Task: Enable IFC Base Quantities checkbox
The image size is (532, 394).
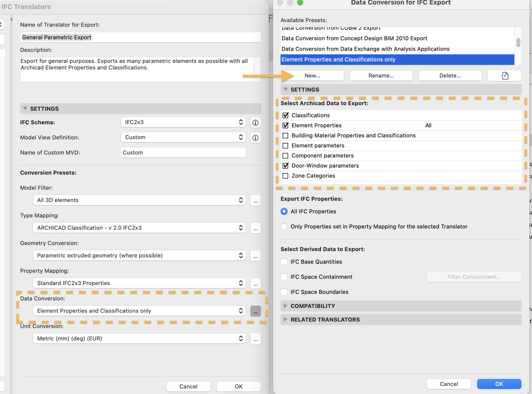Action: coord(284,262)
